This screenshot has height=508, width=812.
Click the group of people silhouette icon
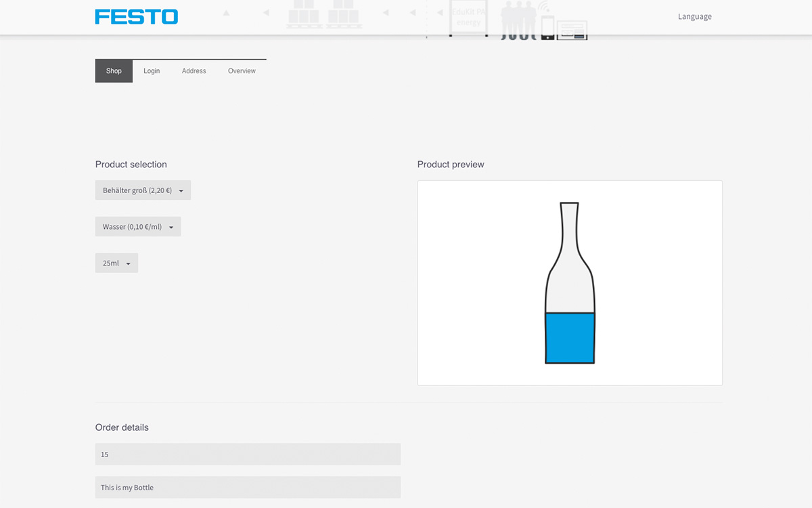[x=518, y=20]
